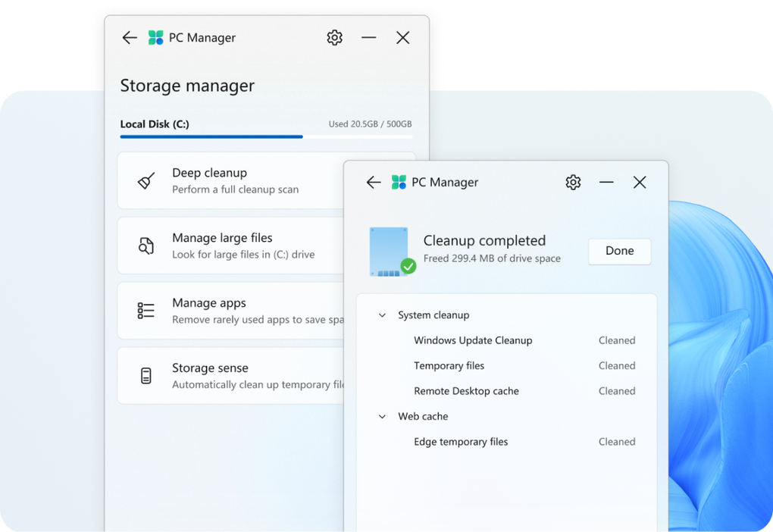Collapse the Web cache section
Screen dimensions: 773x532
[383, 417]
